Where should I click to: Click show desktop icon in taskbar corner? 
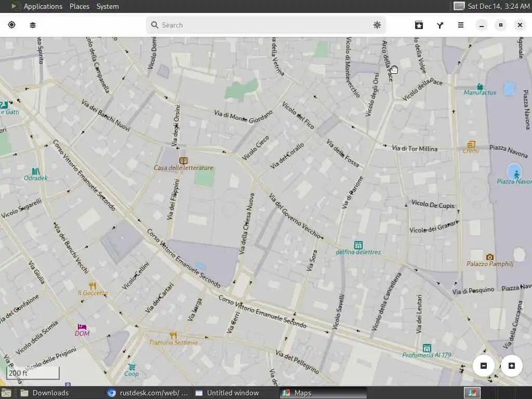tap(6, 393)
